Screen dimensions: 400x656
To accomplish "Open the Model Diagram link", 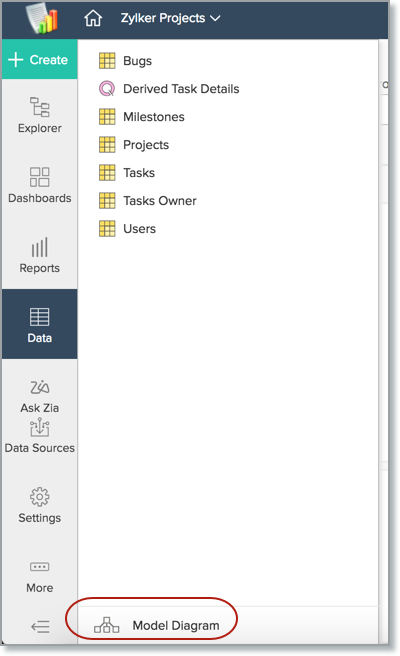I will click(x=156, y=625).
